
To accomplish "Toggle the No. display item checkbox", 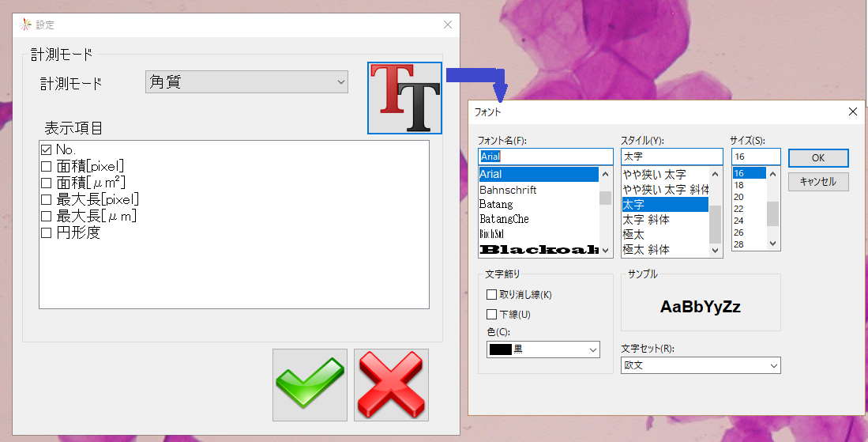I will pos(46,149).
